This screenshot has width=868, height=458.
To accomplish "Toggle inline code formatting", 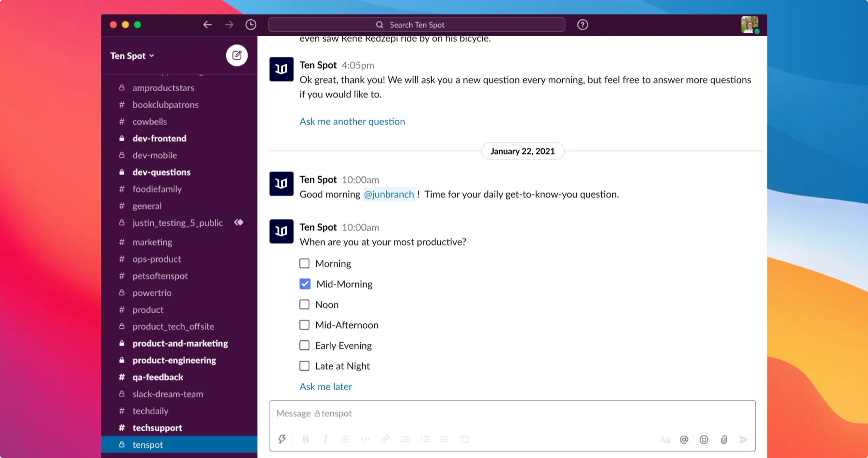I will coord(365,439).
